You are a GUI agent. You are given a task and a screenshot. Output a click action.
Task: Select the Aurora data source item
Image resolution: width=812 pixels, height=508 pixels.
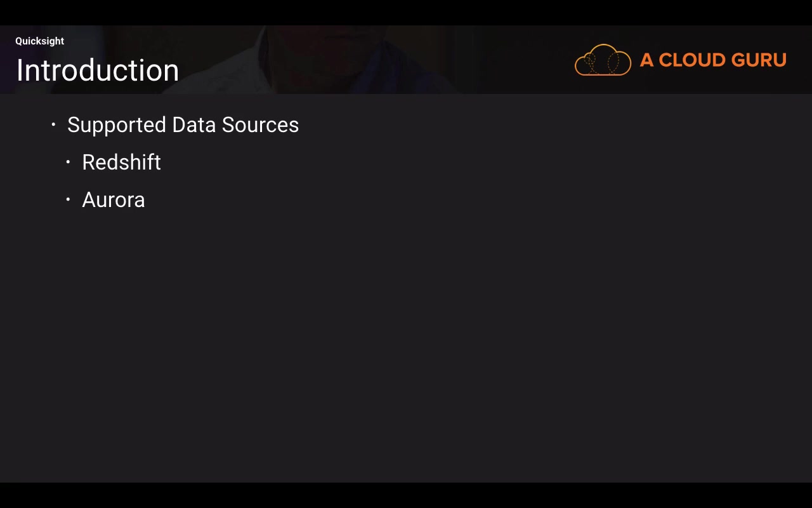[x=114, y=200]
